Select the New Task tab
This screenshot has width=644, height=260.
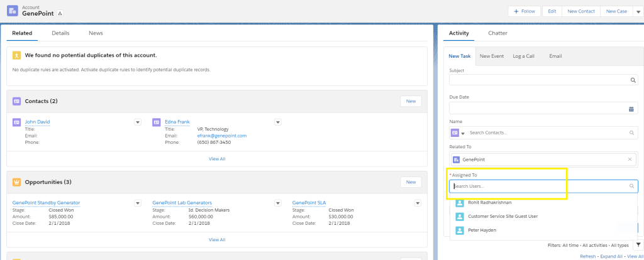point(460,56)
